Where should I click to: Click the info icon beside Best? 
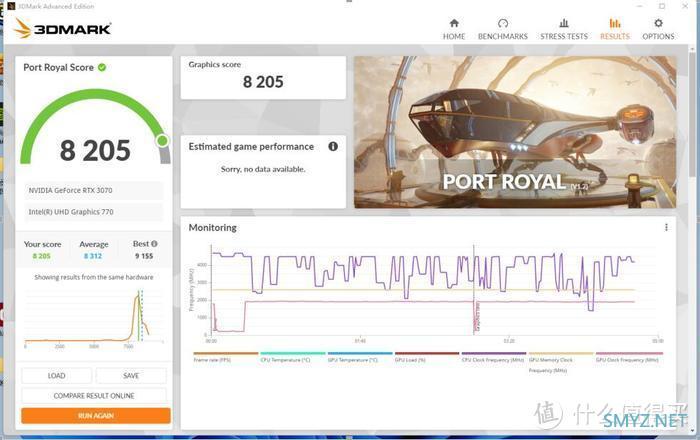point(154,244)
